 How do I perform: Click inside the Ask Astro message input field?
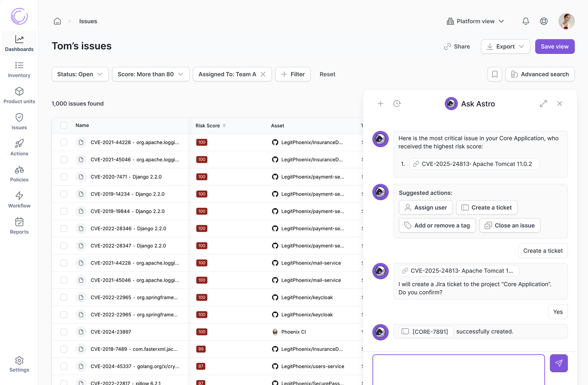[x=458, y=369]
